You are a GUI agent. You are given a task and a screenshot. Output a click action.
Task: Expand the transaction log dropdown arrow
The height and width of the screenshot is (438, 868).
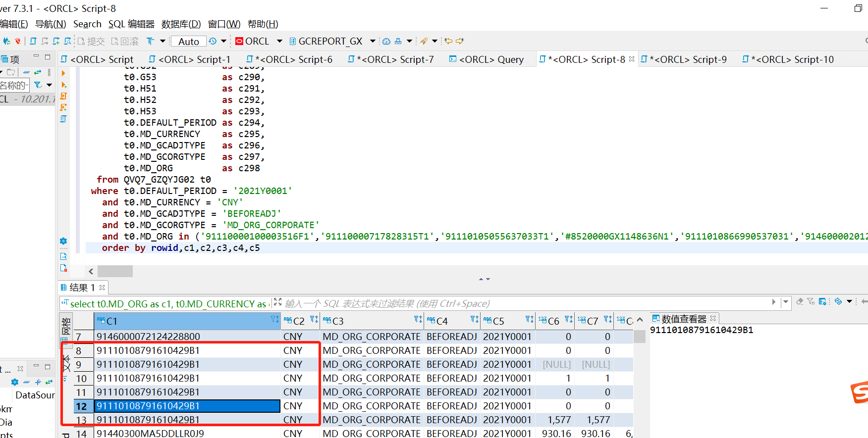(x=223, y=41)
